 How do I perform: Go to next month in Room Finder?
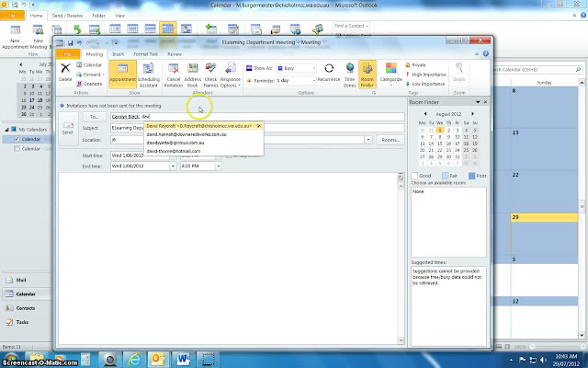coord(472,114)
